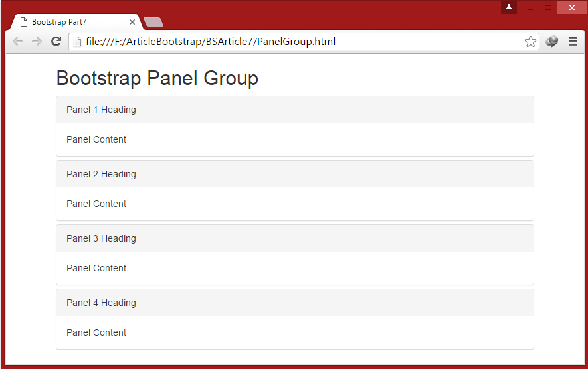Bookmark this page with the star
Screen dimensions: 588x369
click(x=530, y=42)
